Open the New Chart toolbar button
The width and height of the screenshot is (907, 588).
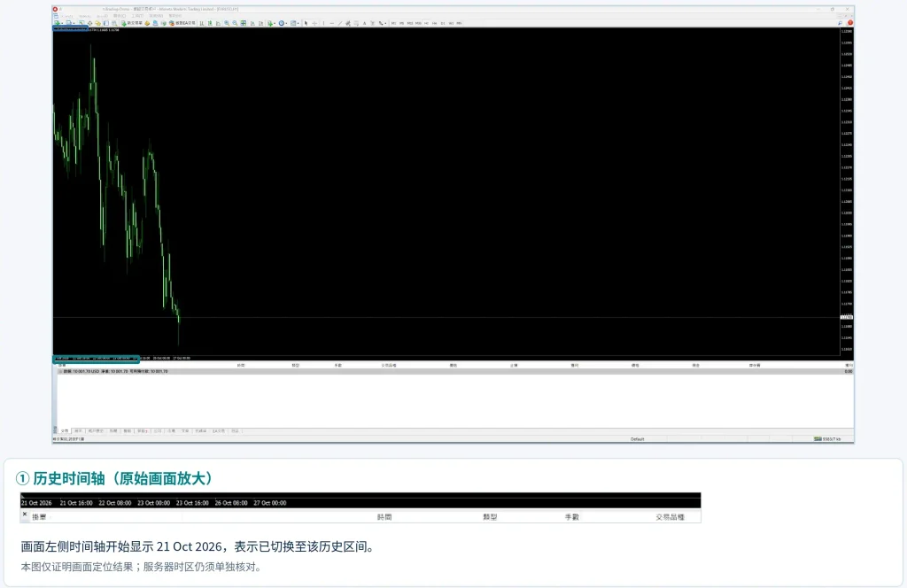click(x=58, y=23)
